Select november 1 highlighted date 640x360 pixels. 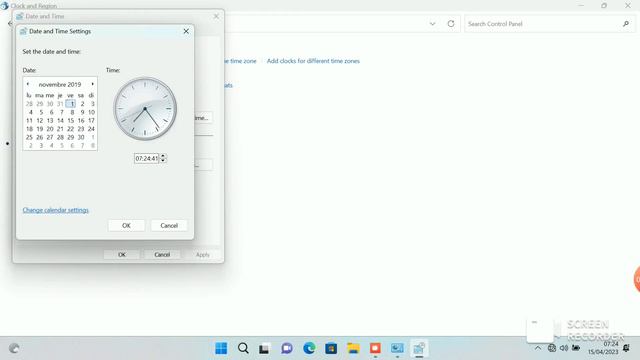click(71, 104)
